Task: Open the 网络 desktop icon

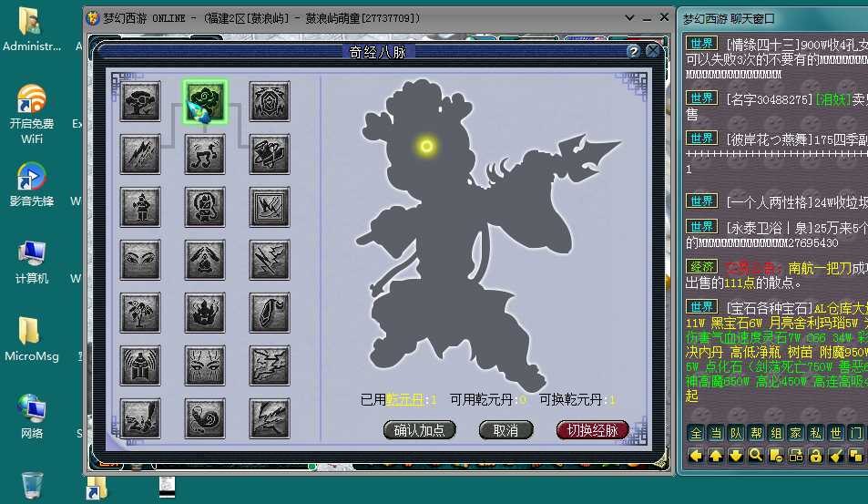Action: pyautogui.click(x=32, y=417)
